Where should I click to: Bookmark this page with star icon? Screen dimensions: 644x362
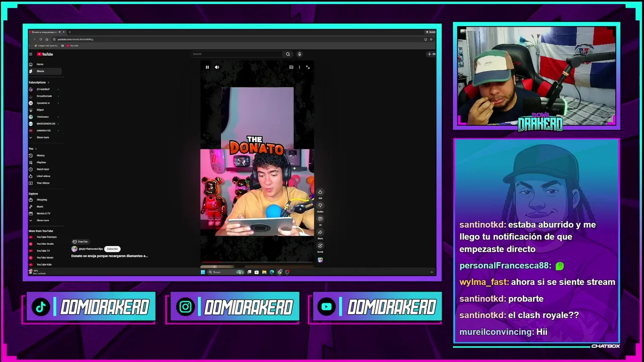(431, 39)
